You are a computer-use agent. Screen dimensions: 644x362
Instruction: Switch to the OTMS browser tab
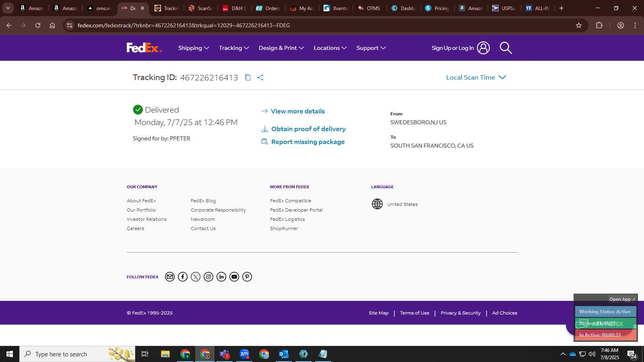coord(369,8)
